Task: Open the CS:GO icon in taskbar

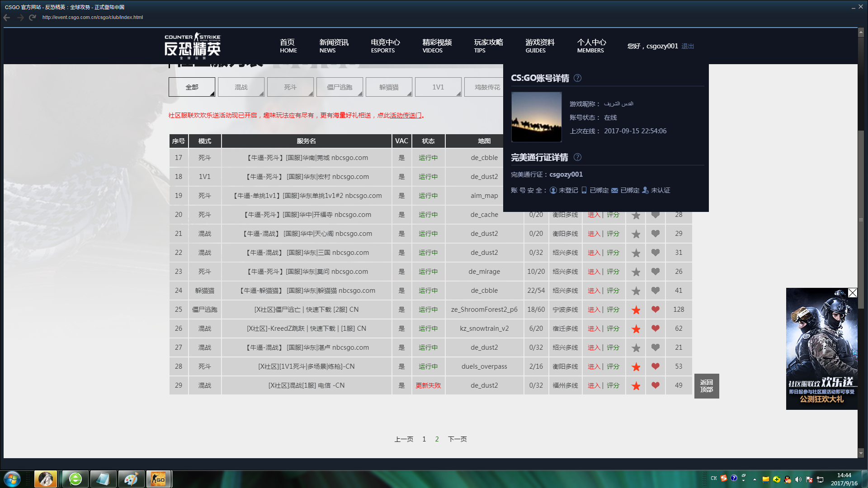Action: (x=158, y=479)
